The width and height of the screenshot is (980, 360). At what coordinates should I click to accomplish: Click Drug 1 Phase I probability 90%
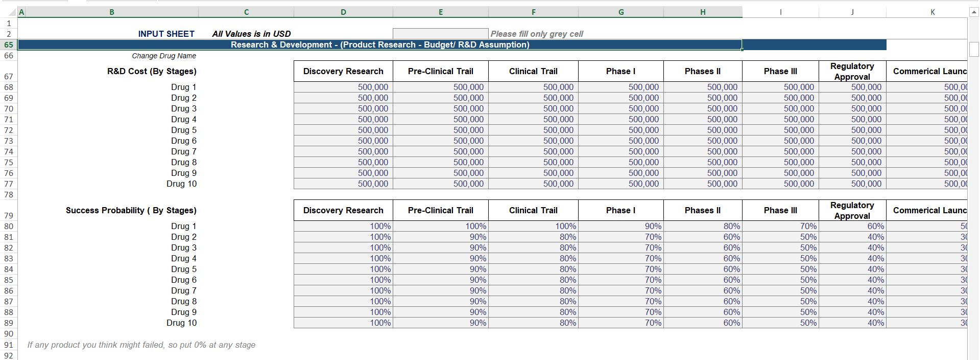point(621,226)
